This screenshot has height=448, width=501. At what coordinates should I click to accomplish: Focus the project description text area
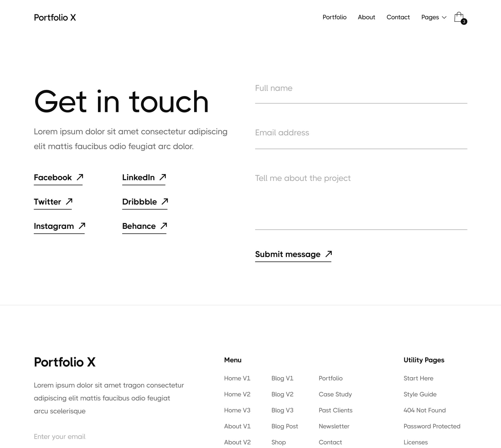coord(361,199)
